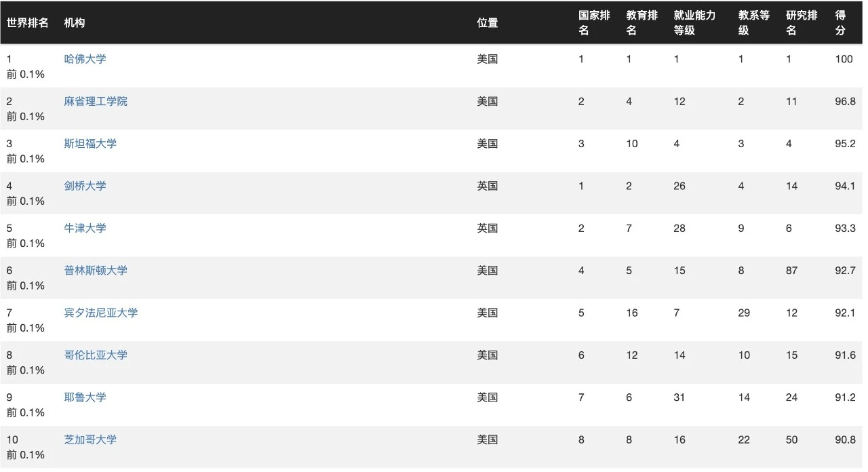Viewport: 868px width, 472px height.
Task: Select the 100 score cell for 哈佛大学
Action: tap(844, 59)
